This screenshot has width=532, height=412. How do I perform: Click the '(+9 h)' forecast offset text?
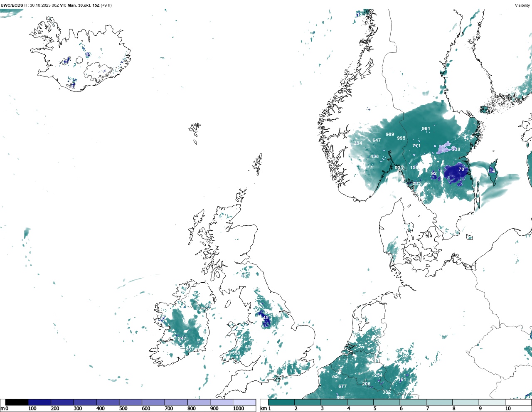(x=106, y=5)
